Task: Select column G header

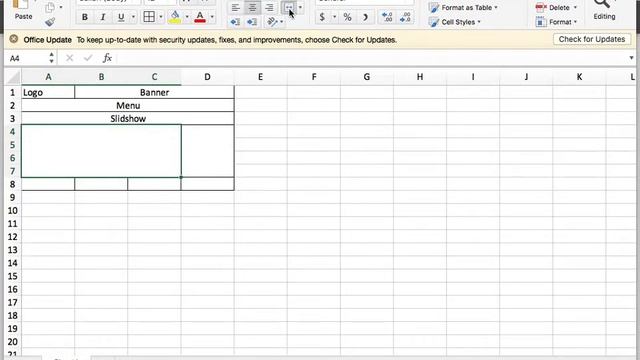Action: (367, 77)
